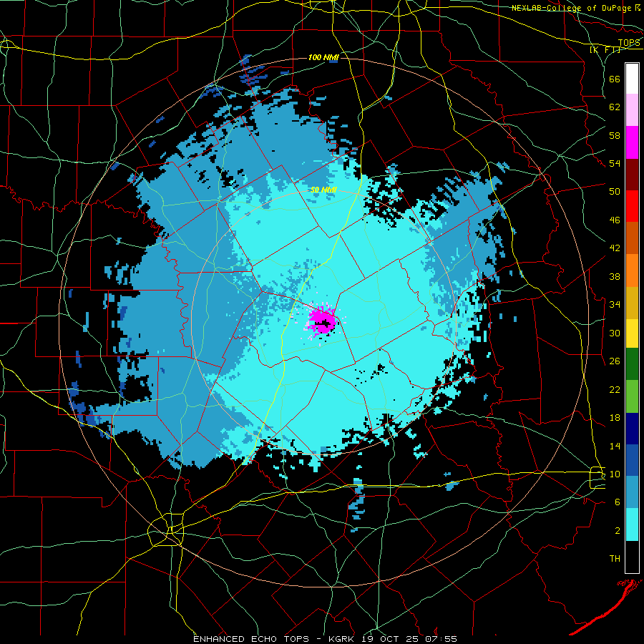
Task: Click the 'TH' legend label
Action: [615, 559]
